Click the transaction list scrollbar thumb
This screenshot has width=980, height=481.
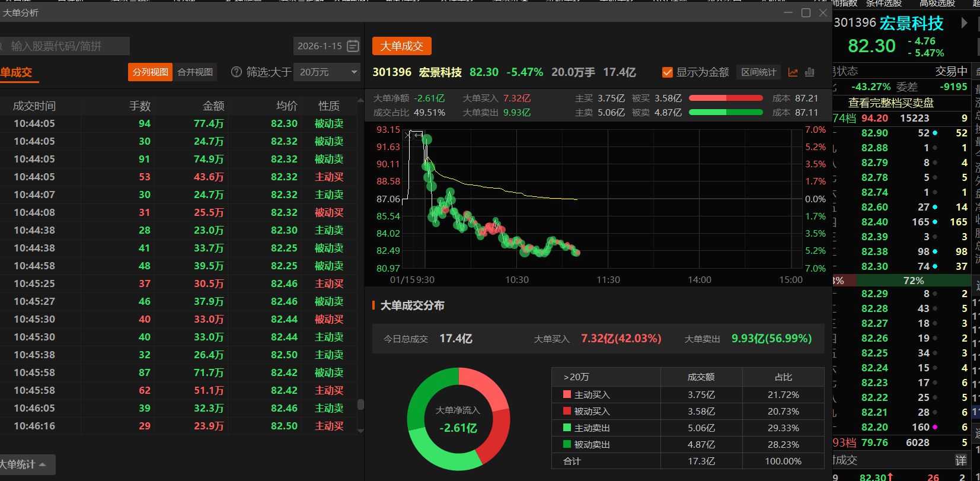click(360, 404)
